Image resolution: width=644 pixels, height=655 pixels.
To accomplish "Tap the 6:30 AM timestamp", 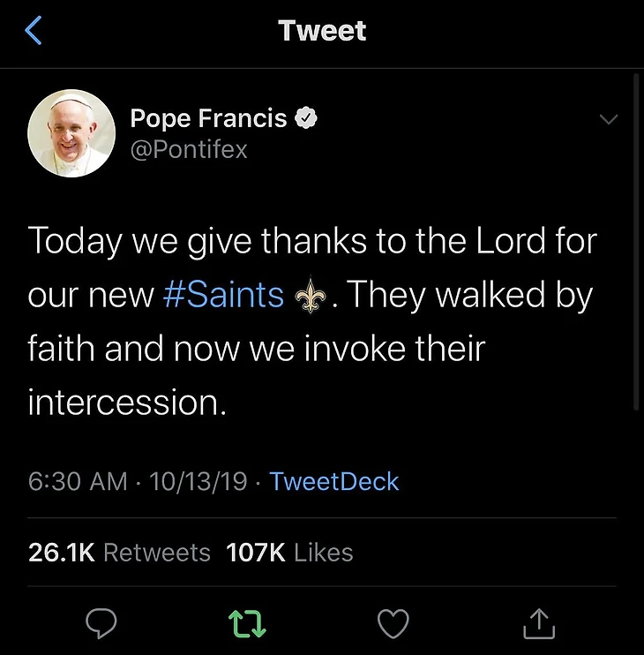I will point(78,481).
